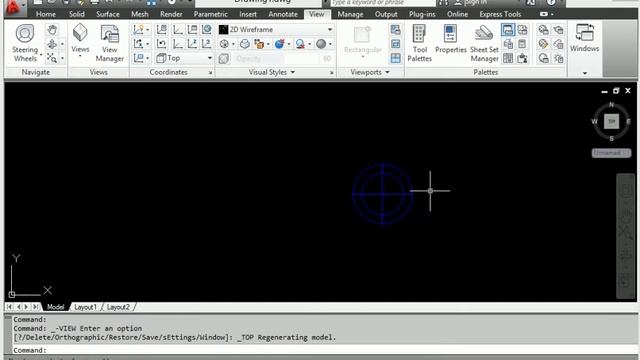Image resolution: width=640 pixels, height=360 pixels.
Task: Expand the Orbit tool flyout arrow
Action: 62,44
